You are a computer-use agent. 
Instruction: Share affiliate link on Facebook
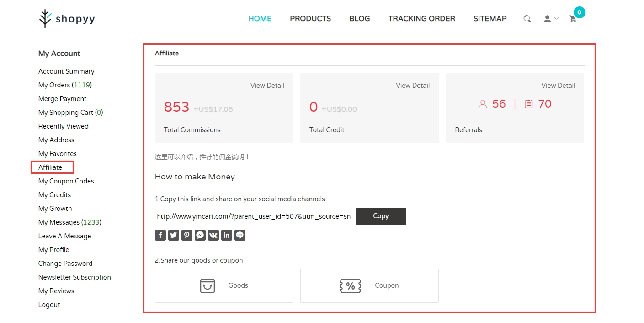(160, 235)
